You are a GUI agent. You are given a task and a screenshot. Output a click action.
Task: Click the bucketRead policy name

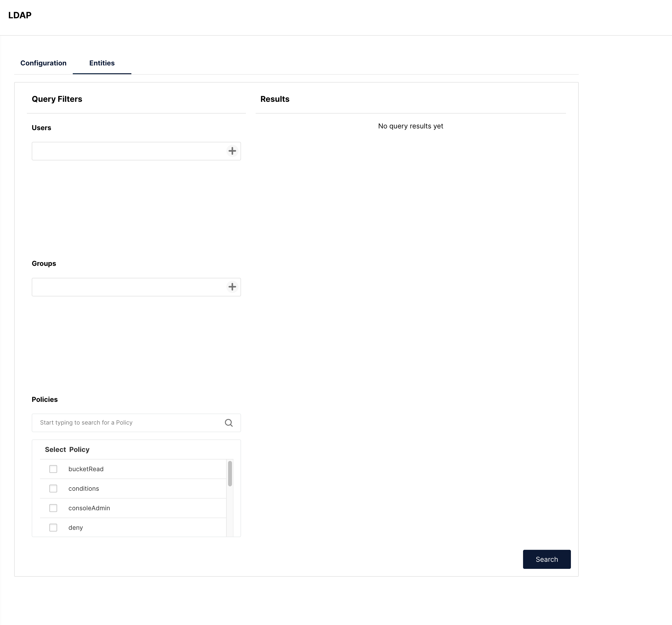click(86, 469)
